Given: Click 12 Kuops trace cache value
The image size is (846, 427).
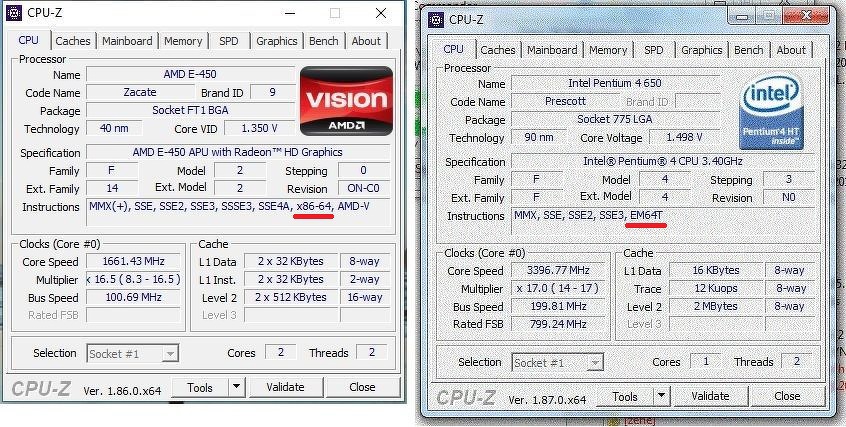Looking at the screenshot, I should (716, 288).
